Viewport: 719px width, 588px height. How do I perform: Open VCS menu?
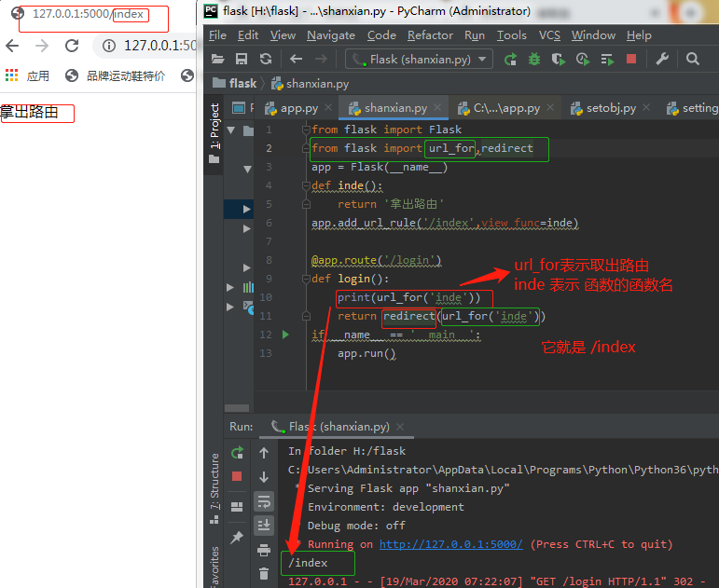coord(549,35)
